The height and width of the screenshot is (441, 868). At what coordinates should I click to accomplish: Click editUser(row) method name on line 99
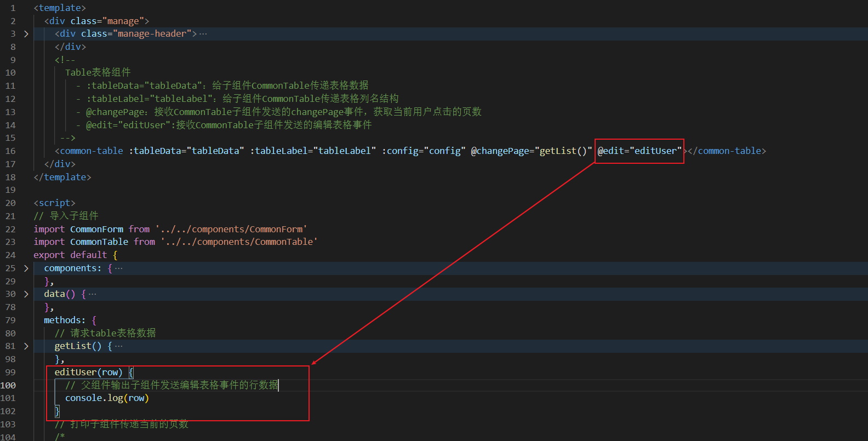coord(88,373)
